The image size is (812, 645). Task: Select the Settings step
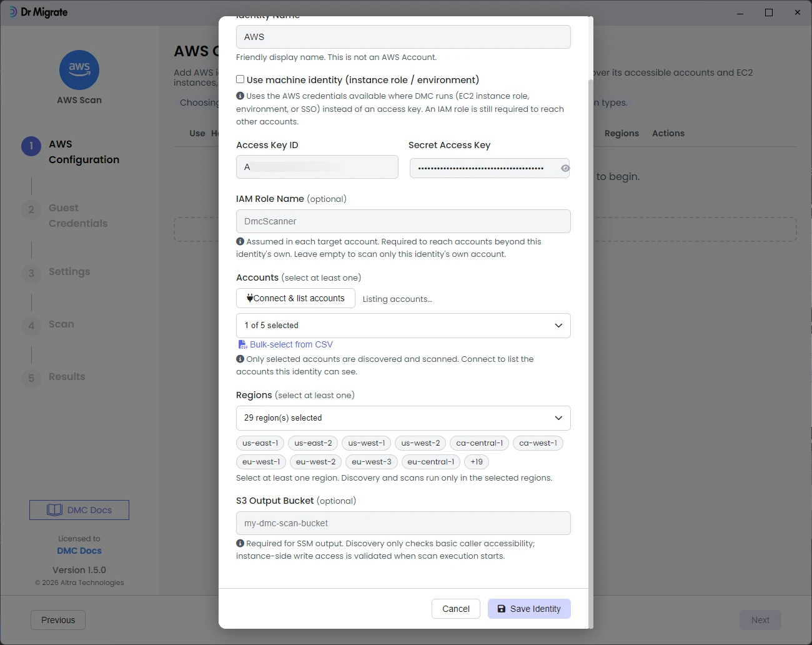pyautogui.click(x=69, y=271)
